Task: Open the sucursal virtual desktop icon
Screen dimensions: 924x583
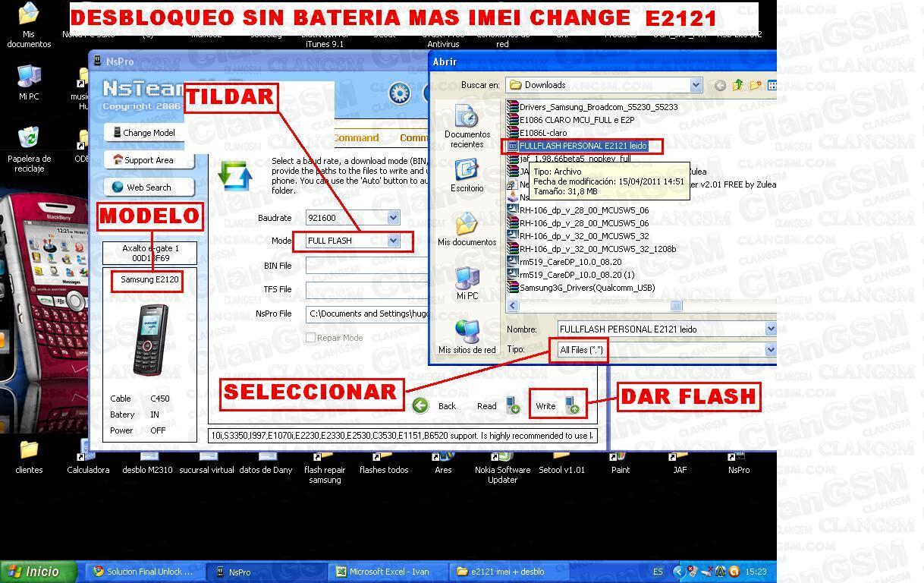Action: click(x=206, y=463)
